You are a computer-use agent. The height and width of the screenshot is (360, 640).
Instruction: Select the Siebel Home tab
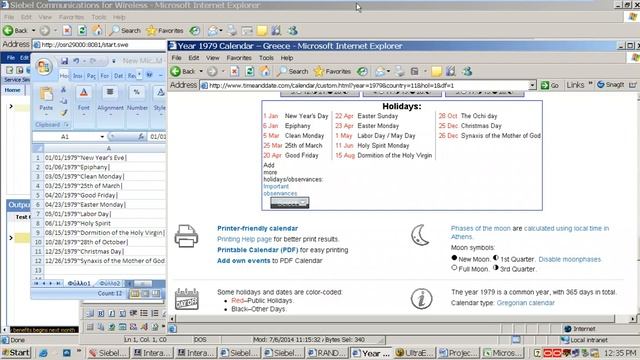coord(12,90)
